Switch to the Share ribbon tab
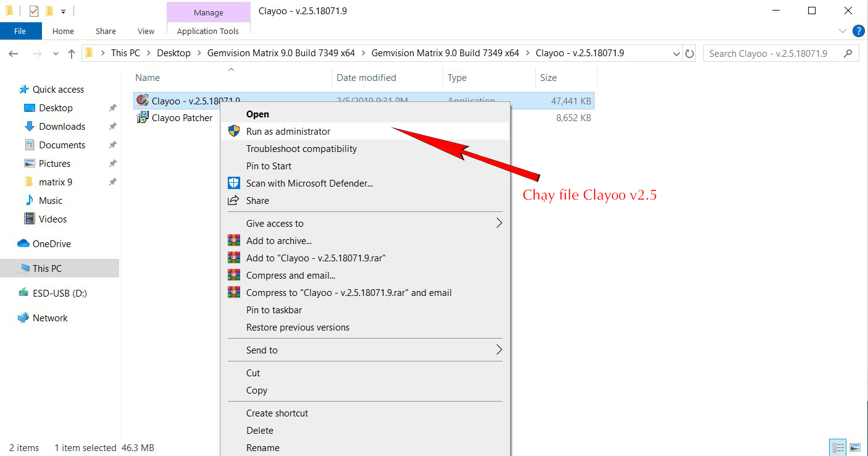868x456 pixels. 106,31
